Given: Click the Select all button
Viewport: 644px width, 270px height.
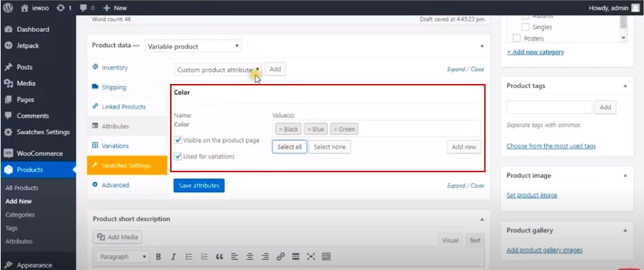Looking at the screenshot, I should (x=289, y=147).
